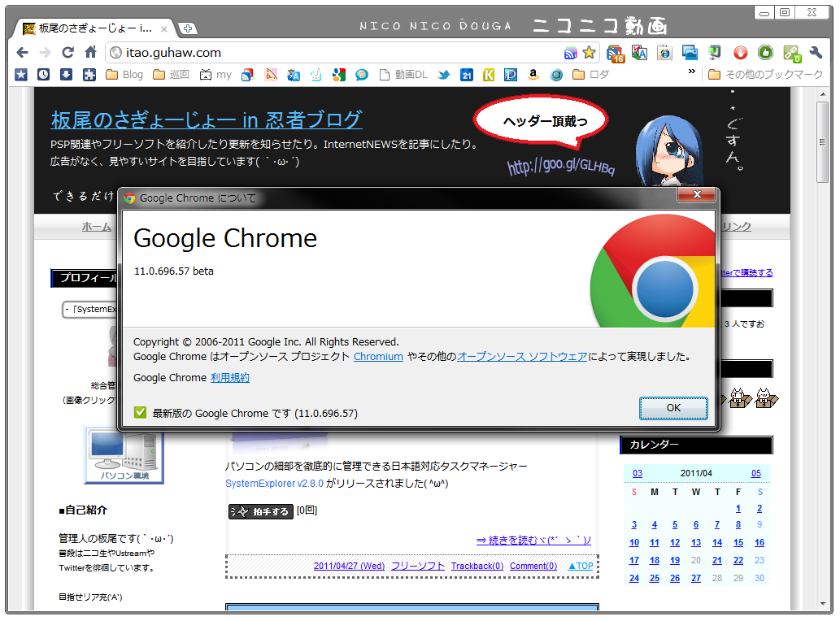The height and width of the screenshot is (621, 840).
Task: Open the home page via house icon
Action: 90,52
